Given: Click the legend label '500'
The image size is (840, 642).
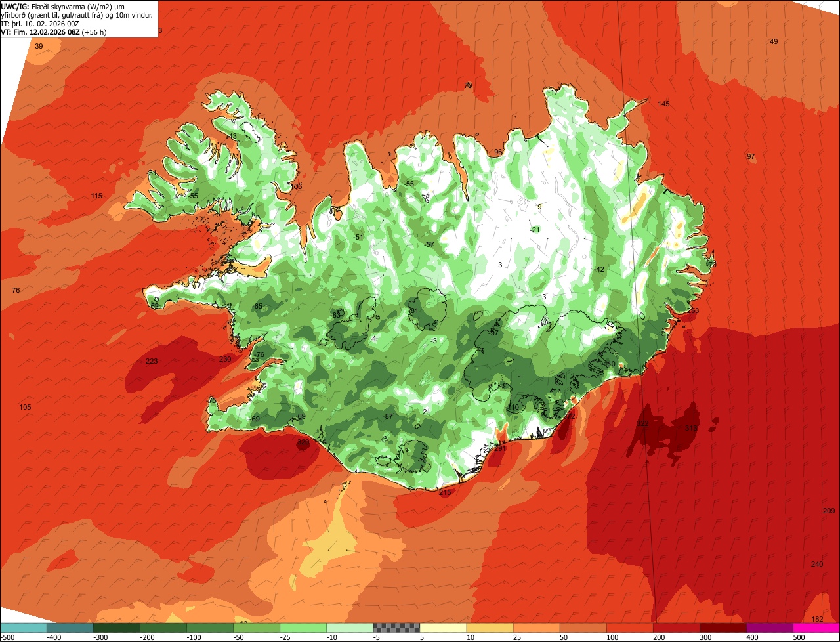Looking at the screenshot, I should [x=799, y=637].
